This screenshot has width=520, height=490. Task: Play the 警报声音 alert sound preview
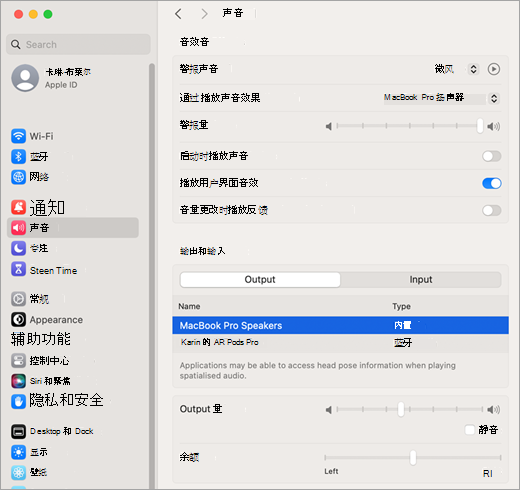click(x=494, y=69)
